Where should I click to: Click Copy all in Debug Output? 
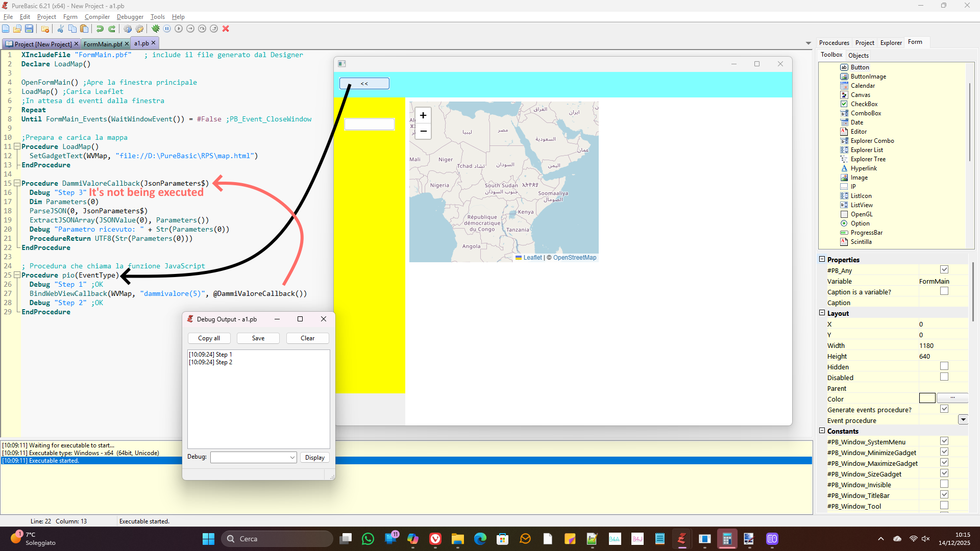click(x=209, y=338)
